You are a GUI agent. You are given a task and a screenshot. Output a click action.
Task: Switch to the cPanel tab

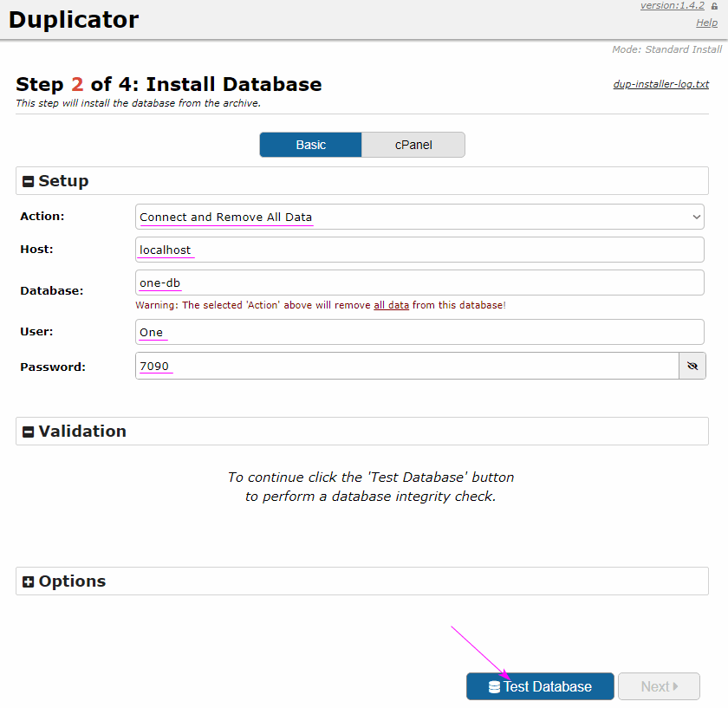pyautogui.click(x=413, y=145)
